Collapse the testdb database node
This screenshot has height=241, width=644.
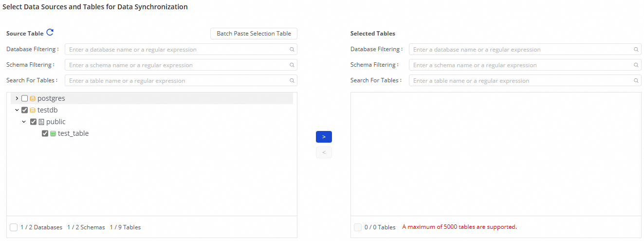click(17, 110)
